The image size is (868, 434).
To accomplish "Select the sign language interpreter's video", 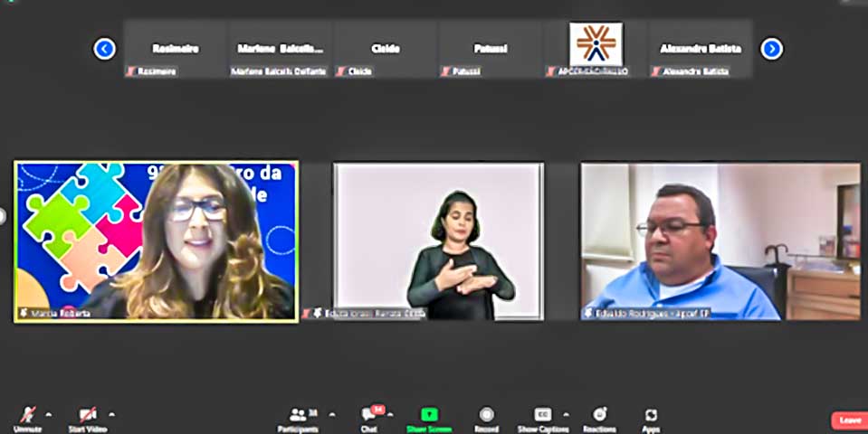I will tap(439, 241).
